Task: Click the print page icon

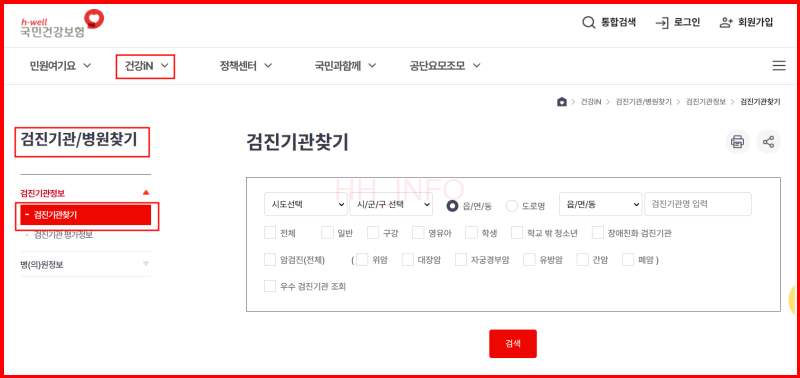Action: [x=737, y=141]
